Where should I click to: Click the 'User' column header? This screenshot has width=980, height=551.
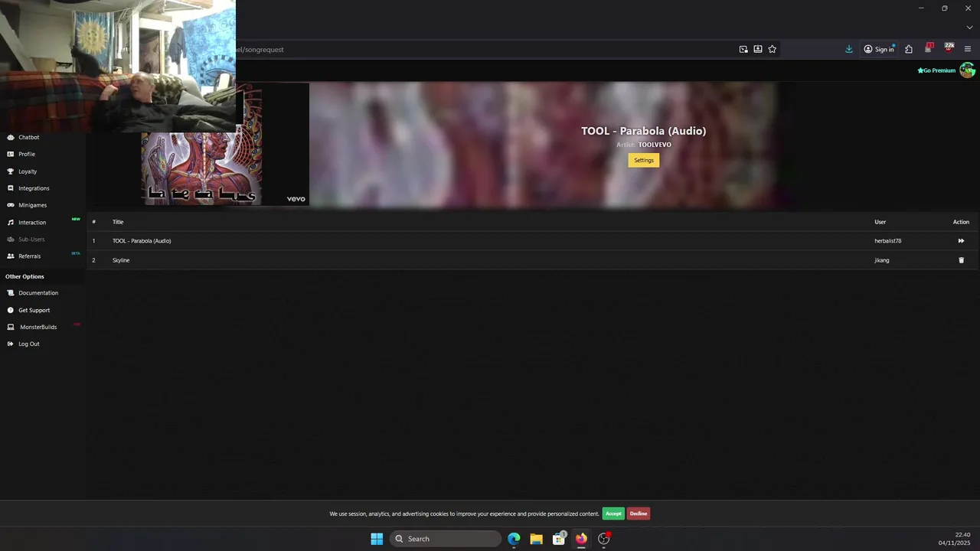[x=880, y=222]
